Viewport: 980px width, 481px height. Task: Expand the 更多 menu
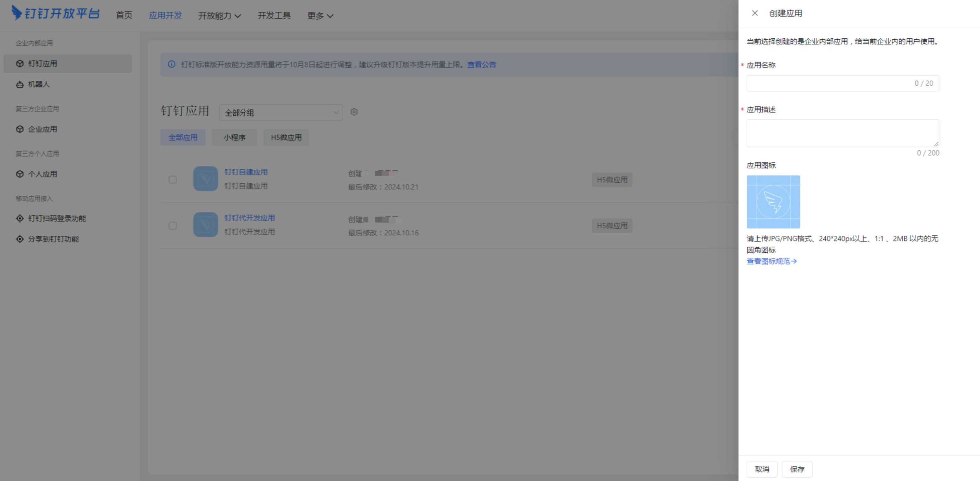320,16
